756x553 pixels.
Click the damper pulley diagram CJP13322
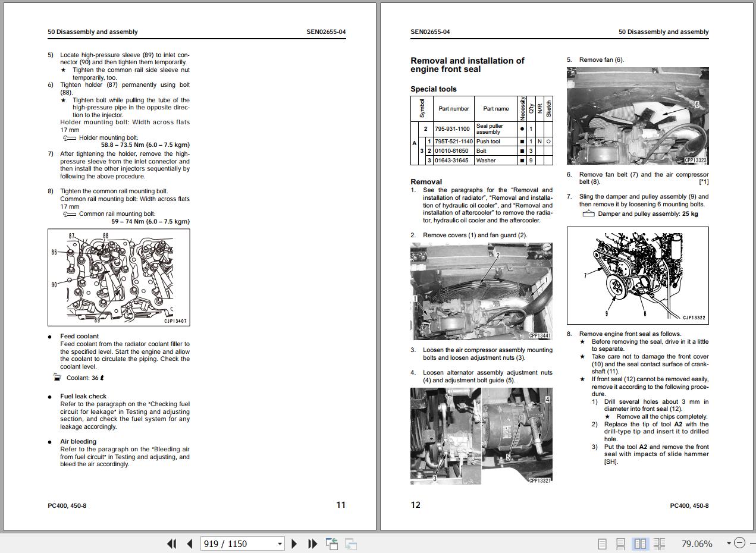pyautogui.click(x=638, y=275)
